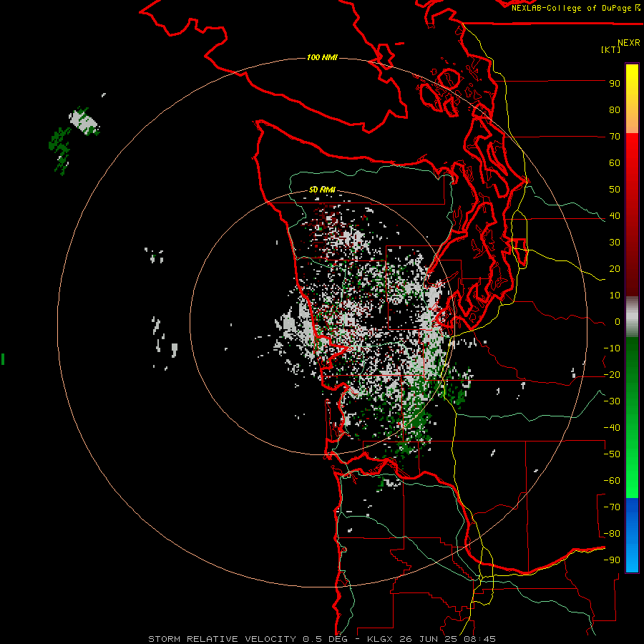Screen dimensions: 644x644
Task: Click the isolated gray-green echo offshore upper left
Action: click(x=84, y=122)
